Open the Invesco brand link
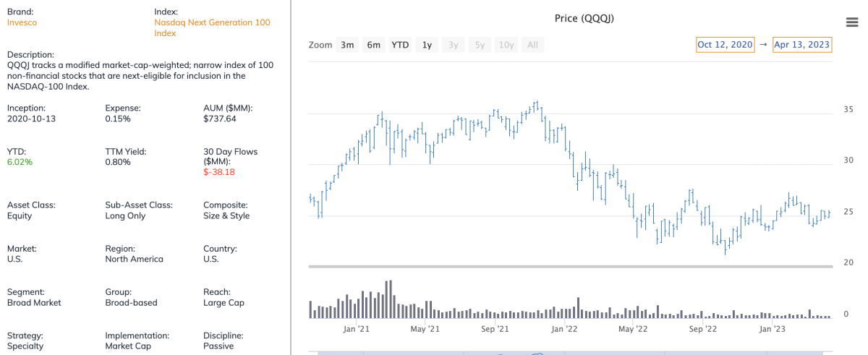This screenshot has height=355, width=868. click(22, 22)
